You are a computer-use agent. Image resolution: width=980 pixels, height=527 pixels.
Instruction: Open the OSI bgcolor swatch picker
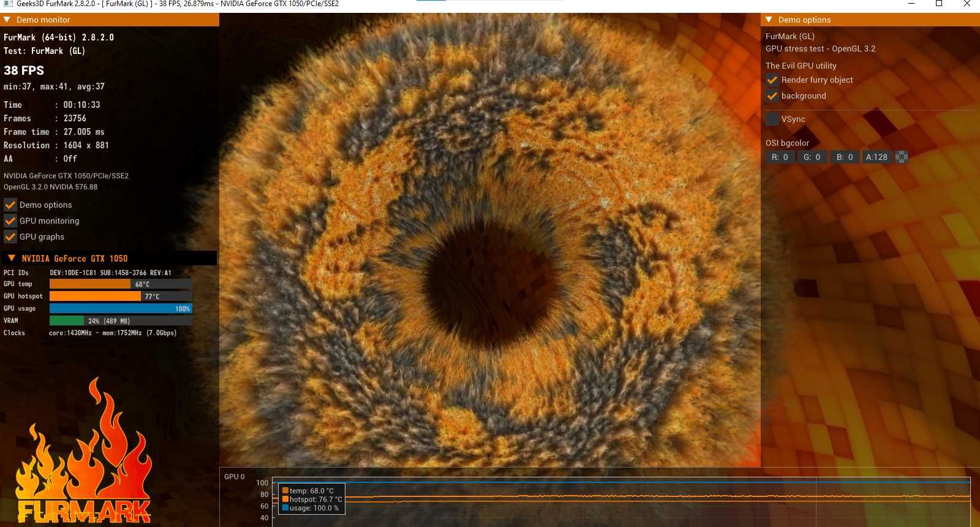(x=902, y=157)
